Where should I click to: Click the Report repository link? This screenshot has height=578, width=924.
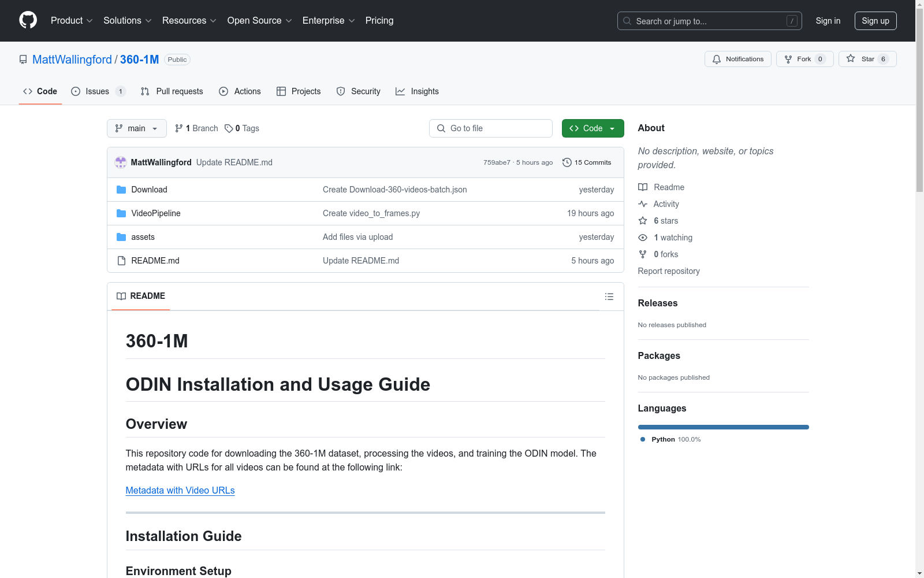coord(669,271)
